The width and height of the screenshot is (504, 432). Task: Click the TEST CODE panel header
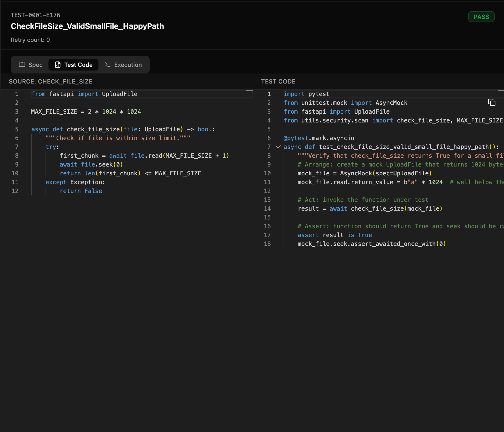(278, 82)
